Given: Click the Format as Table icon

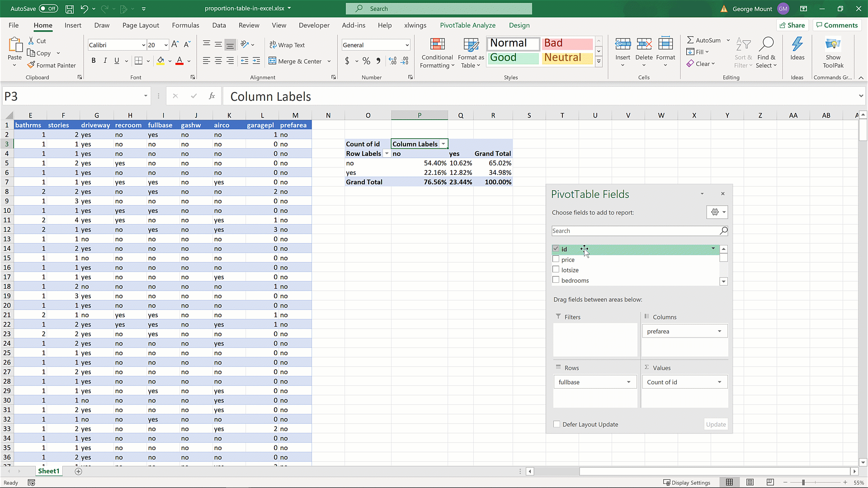Looking at the screenshot, I should point(471,45).
